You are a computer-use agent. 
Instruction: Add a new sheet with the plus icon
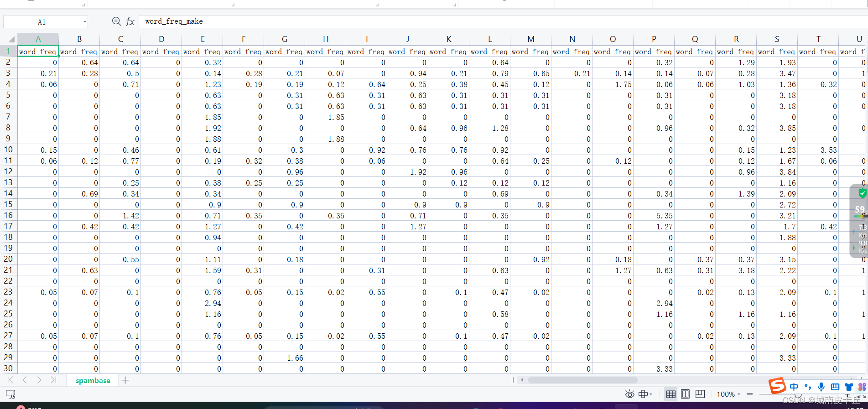(125, 380)
